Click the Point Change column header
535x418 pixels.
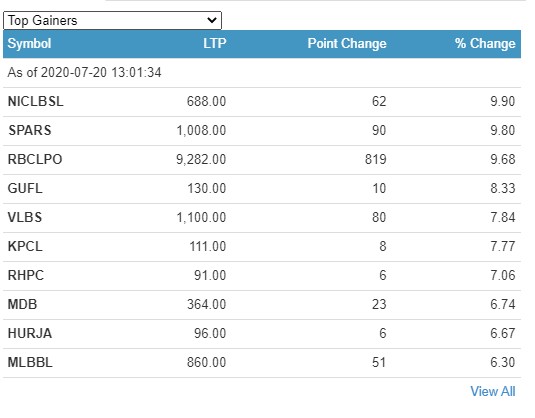click(347, 44)
